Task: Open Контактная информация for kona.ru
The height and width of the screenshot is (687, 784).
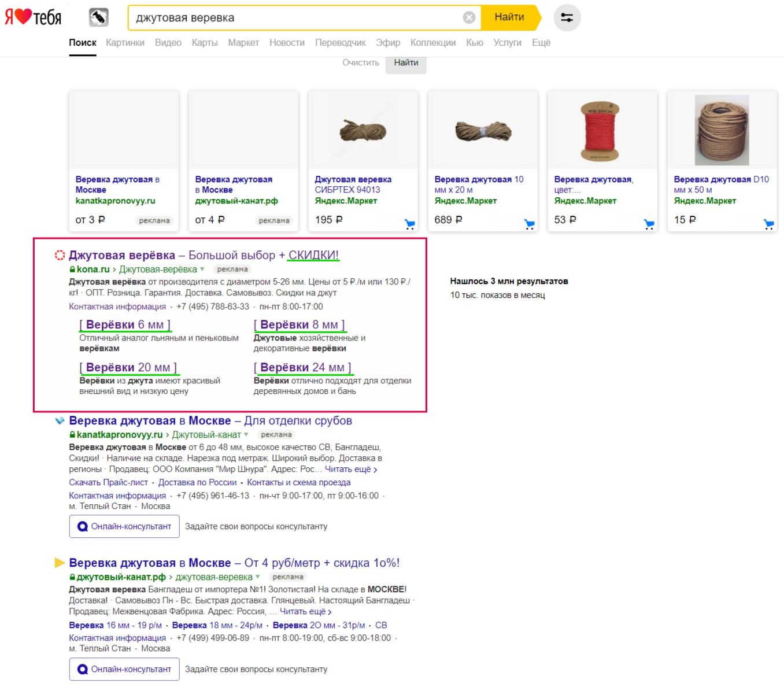Action: point(117,306)
